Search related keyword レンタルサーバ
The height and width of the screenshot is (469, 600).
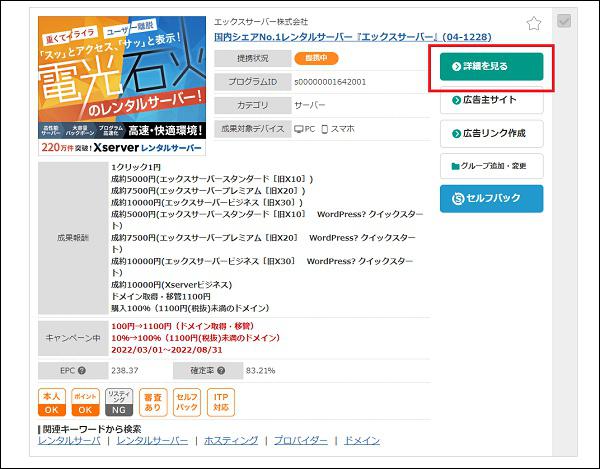[x=69, y=441]
